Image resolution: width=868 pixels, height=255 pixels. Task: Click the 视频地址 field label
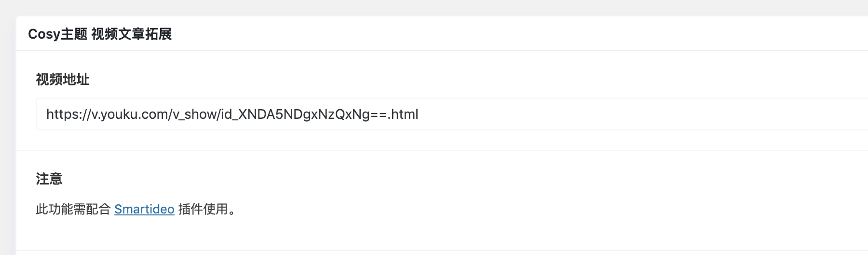click(63, 79)
